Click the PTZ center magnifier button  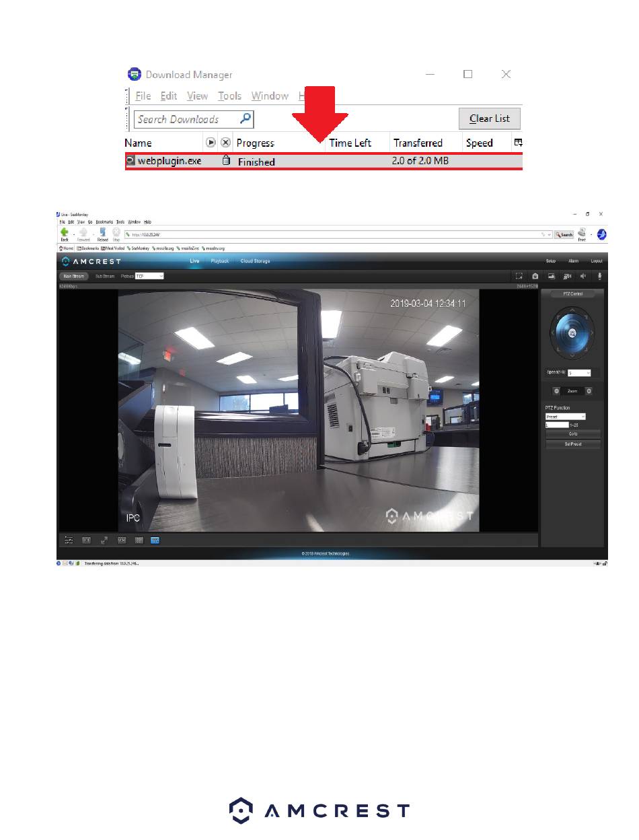click(572, 332)
